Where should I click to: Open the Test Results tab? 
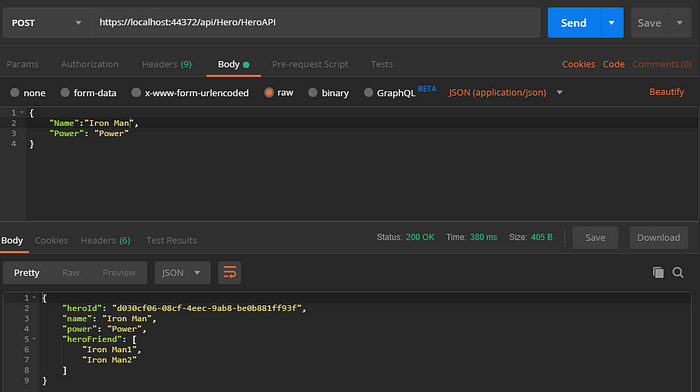pos(171,241)
